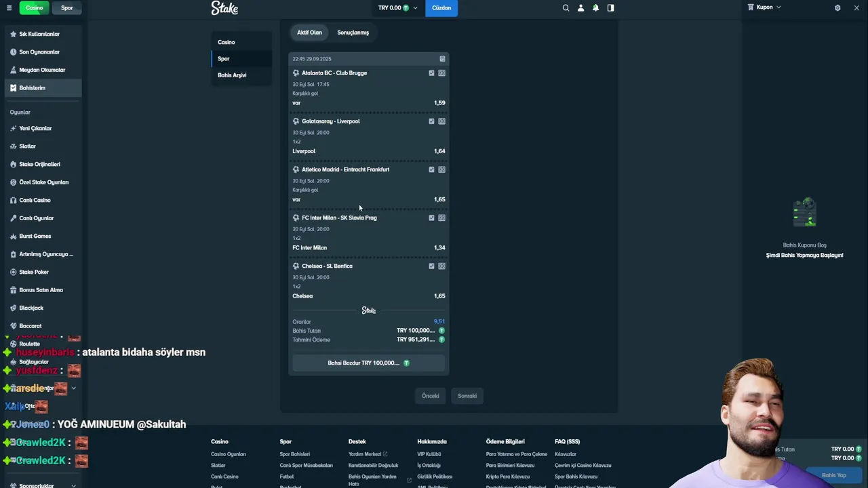This screenshot has width=868, height=488.
Task: Switch to the Spor top tab
Action: point(66,8)
